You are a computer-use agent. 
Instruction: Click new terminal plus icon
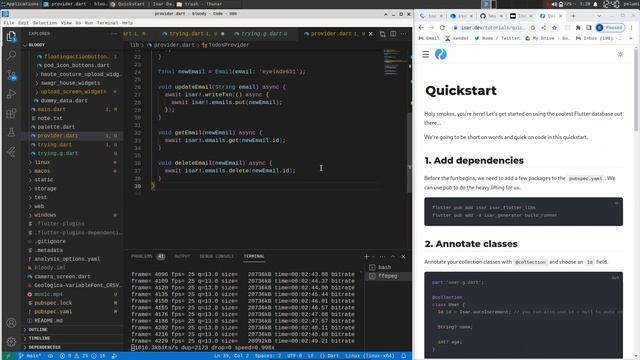tap(366, 256)
